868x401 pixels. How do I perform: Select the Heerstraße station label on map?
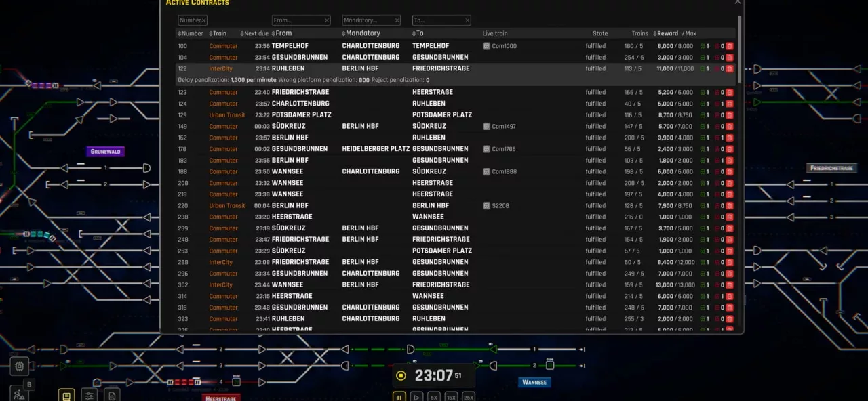click(220, 398)
